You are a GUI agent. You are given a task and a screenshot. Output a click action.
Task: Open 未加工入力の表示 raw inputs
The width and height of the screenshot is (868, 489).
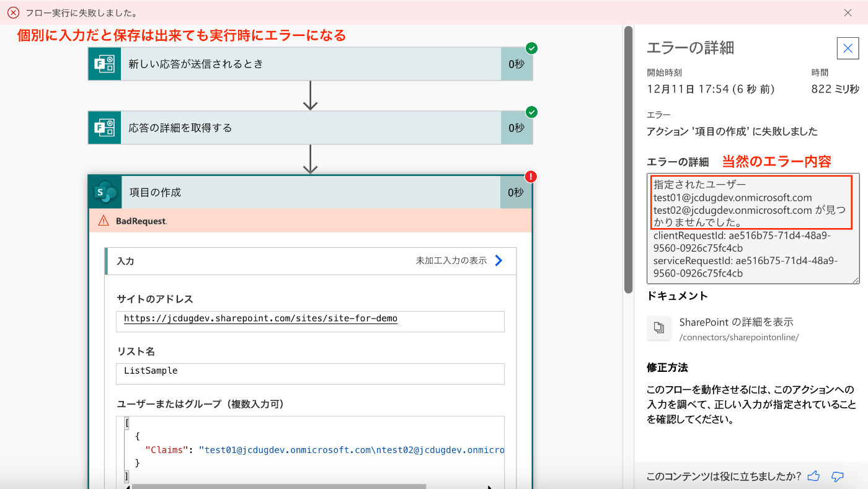pyautogui.click(x=451, y=261)
